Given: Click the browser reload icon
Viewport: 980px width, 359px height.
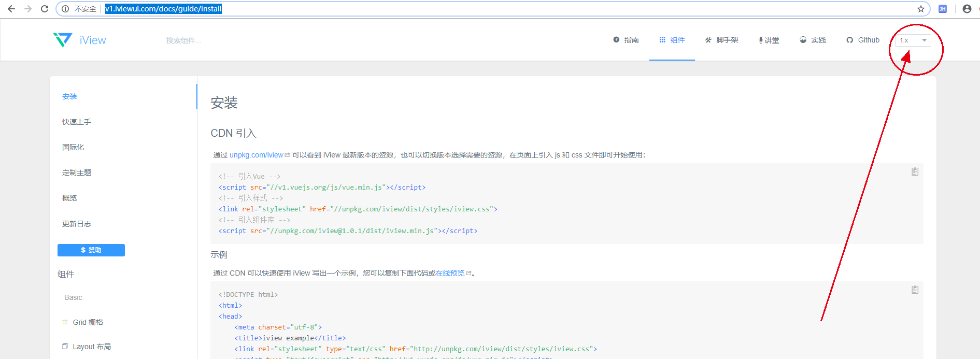Looking at the screenshot, I should (45, 9).
